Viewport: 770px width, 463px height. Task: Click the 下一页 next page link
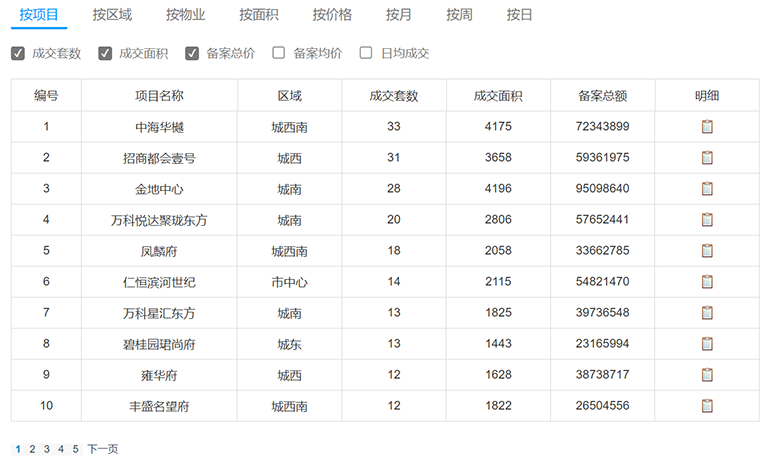(x=103, y=449)
